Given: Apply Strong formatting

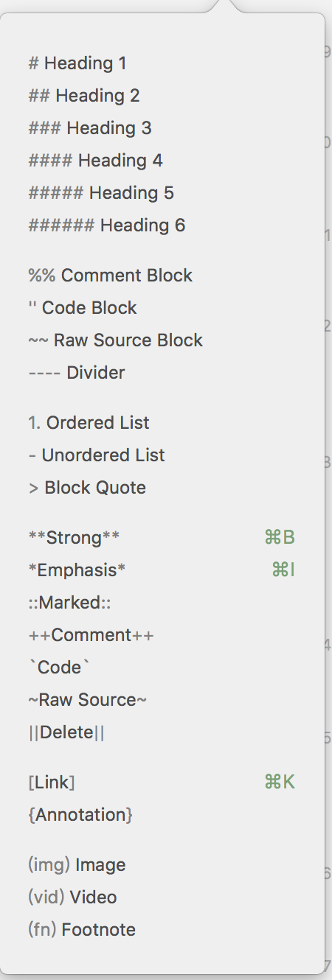Looking at the screenshot, I should pyautogui.click(x=162, y=538).
